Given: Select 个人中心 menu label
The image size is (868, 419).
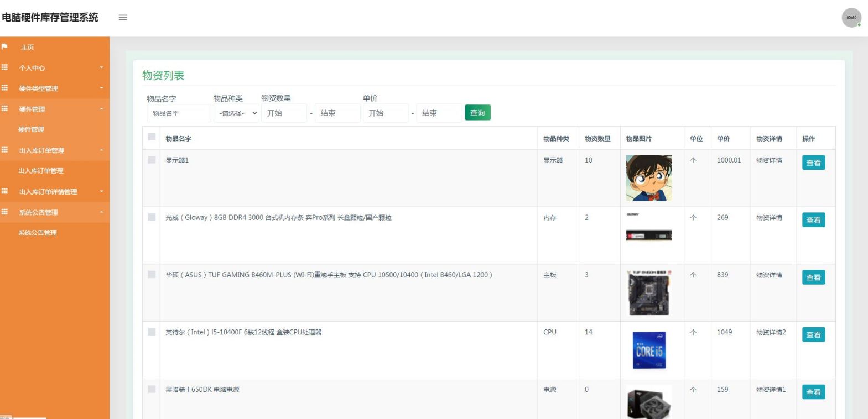Looking at the screenshot, I should click(32, 68).
